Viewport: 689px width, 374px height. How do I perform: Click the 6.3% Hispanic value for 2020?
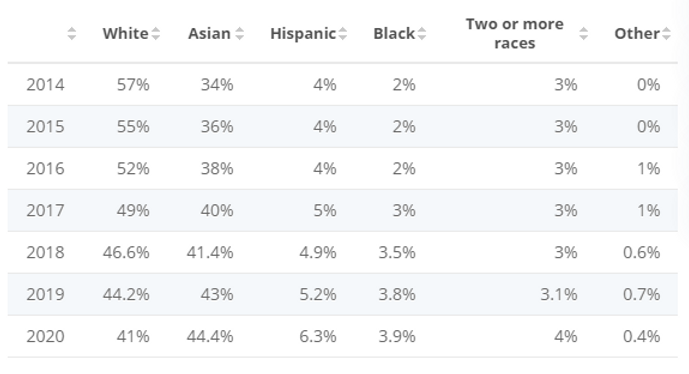click(318, 336)
